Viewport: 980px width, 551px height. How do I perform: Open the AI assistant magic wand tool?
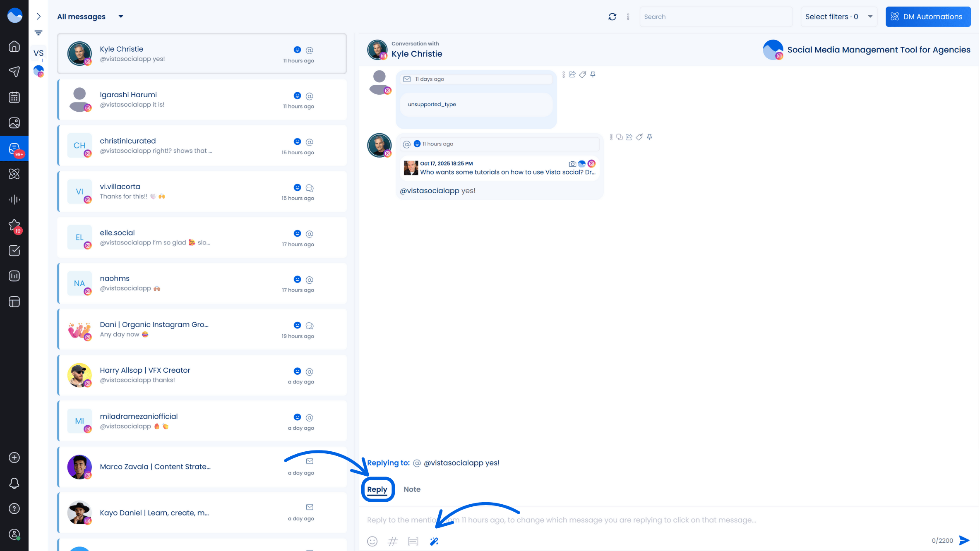point(434,541)
